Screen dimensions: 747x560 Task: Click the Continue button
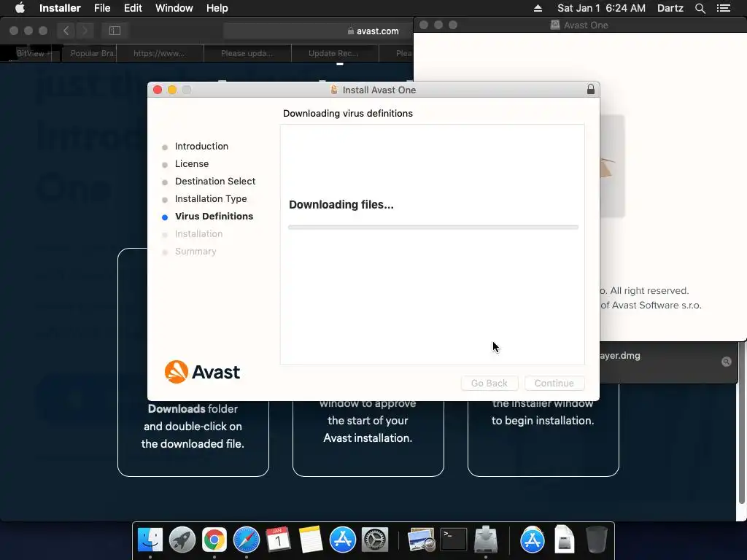(554, 383)
